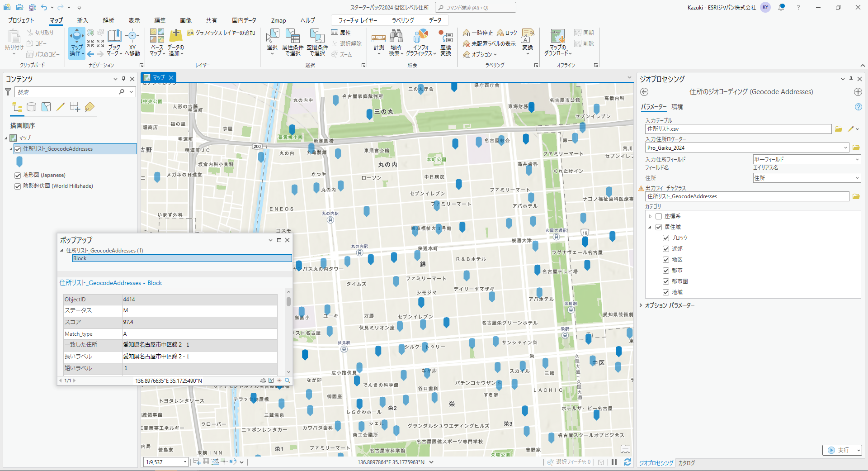The height and width of the screenshot is (471, 868).
Task: Activate the マップ操作 explore tool
Action: (x=76, y=43)
